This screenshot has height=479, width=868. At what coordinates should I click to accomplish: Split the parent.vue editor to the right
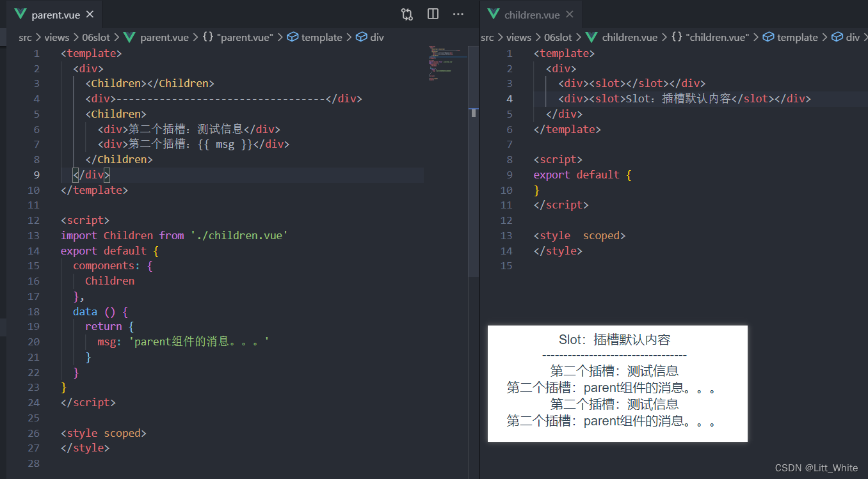[x=433, y=14]
